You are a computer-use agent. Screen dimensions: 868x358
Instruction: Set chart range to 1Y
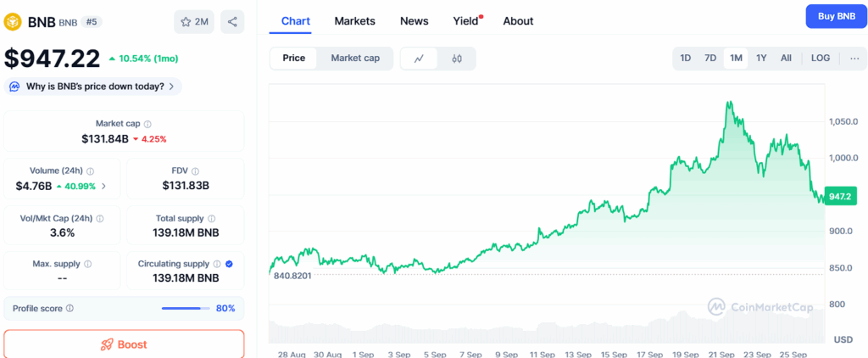762,59
